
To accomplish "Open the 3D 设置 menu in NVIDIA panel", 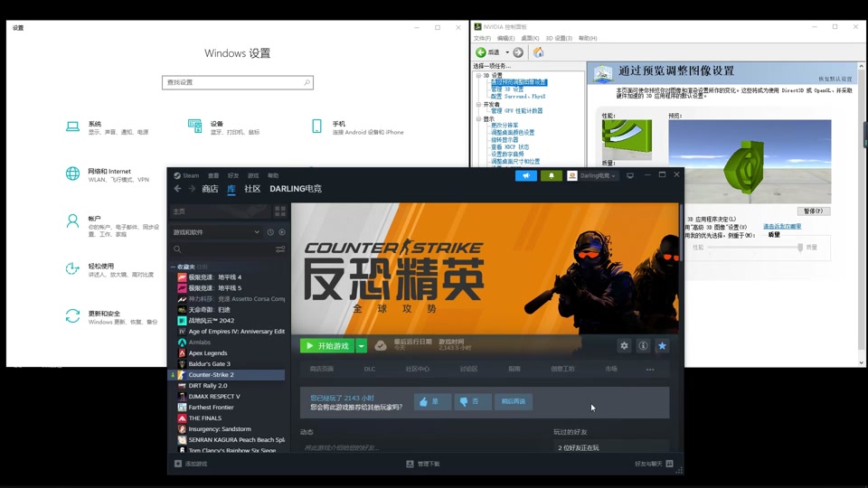I will pyautogui.click(x=559, y=38).
